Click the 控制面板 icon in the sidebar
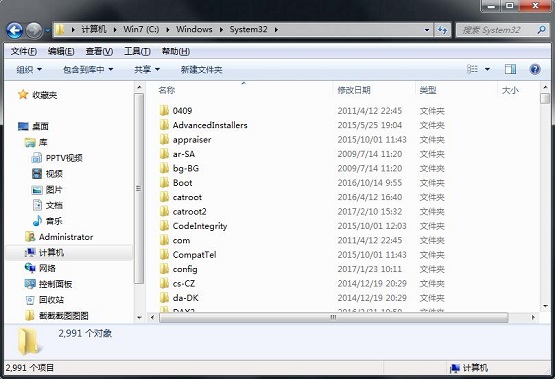This screenshot has height=379, width=555. pyautogui.click(x=30, y=284)
